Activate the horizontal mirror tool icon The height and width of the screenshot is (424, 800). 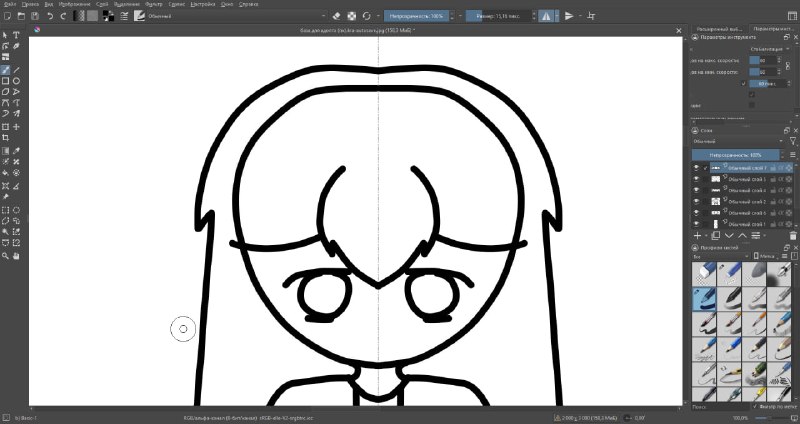point(546,16)
